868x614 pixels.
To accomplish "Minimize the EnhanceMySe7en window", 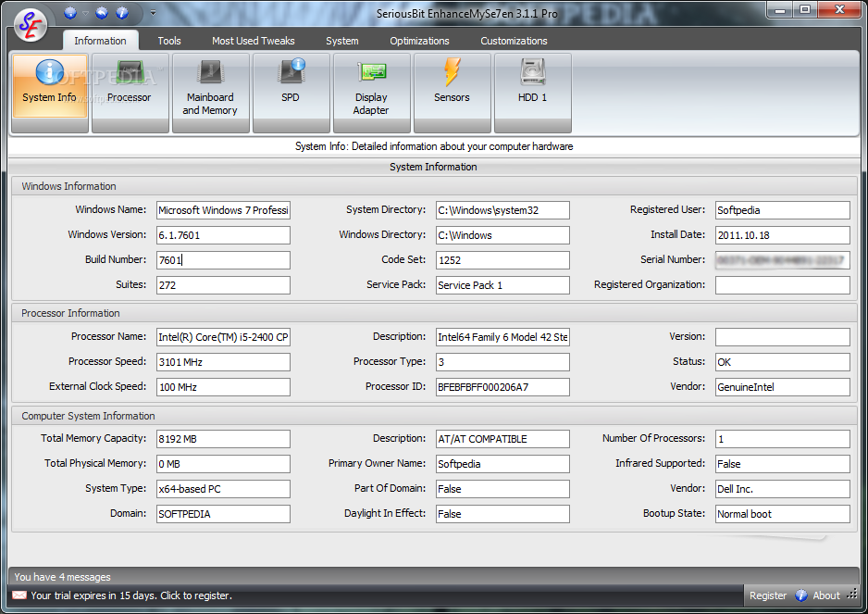I will pyautogui.click(x=780, y=10).
